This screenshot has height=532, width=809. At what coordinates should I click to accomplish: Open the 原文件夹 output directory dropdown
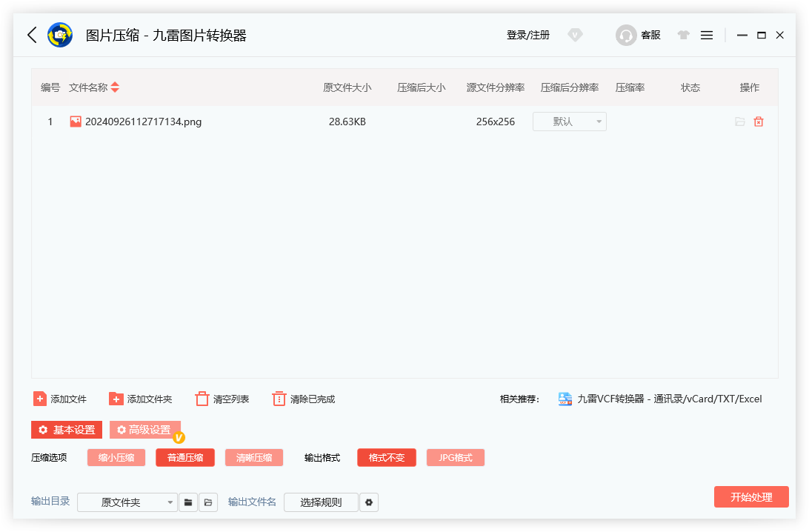[127, 502]
